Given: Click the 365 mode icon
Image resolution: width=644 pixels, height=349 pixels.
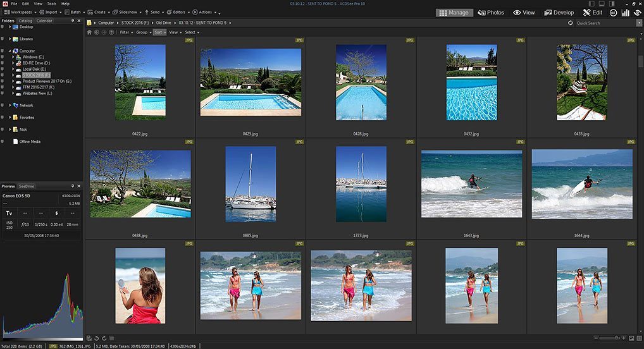Looking at the screenshot, I should coord(613,13).
